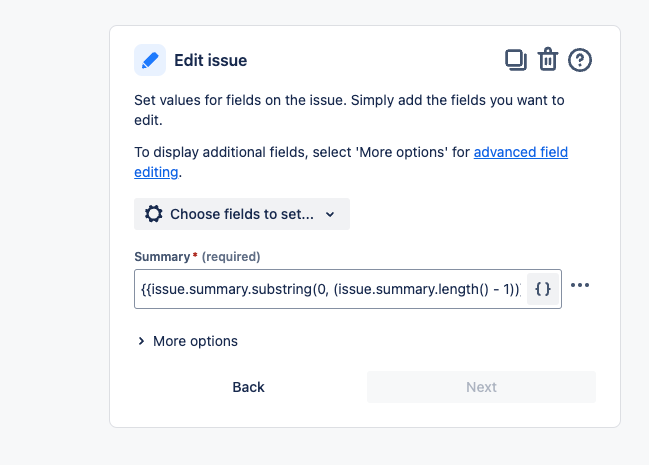Go back with the Back button

point(248,387)
